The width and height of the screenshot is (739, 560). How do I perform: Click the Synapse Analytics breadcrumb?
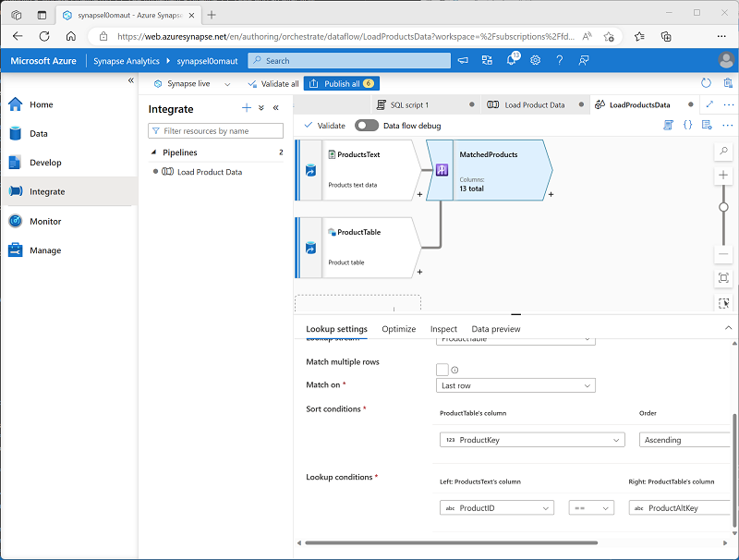127,61
